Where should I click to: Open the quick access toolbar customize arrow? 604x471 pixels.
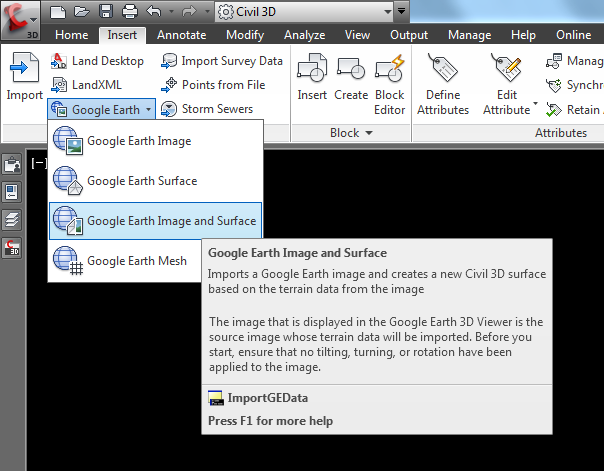click(401, 12)
